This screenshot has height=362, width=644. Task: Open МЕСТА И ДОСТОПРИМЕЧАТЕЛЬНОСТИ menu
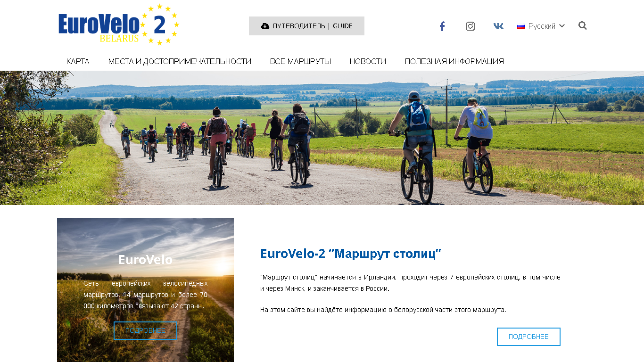pos(180,61)
